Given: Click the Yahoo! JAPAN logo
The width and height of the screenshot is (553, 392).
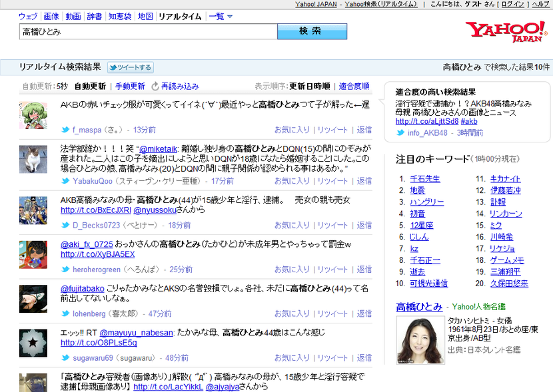Looking at the screenshot, I should click(x=506, y=32).
